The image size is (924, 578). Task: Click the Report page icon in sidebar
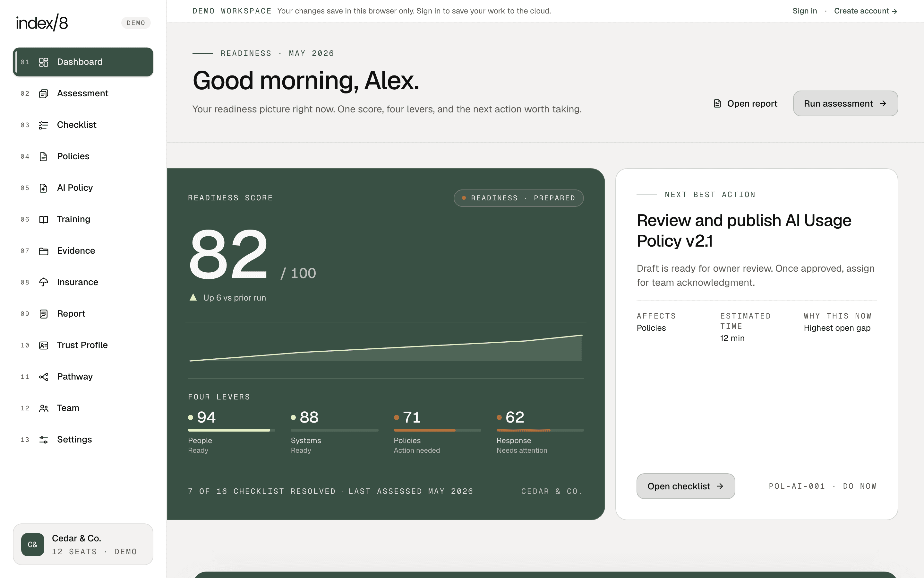click(44, 314)
